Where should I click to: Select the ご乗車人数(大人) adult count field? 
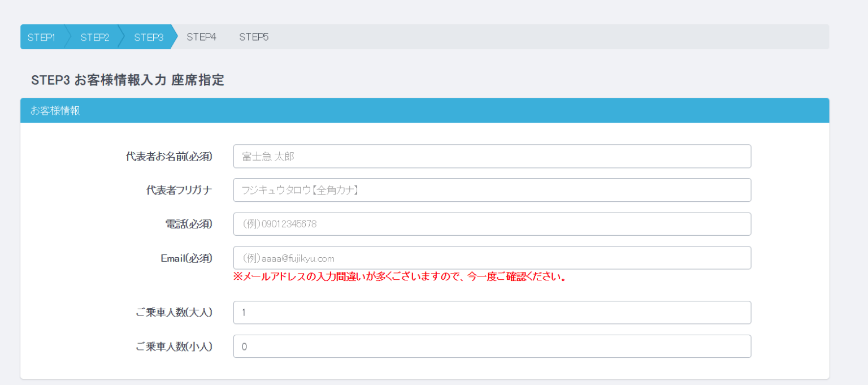[492, 313]
